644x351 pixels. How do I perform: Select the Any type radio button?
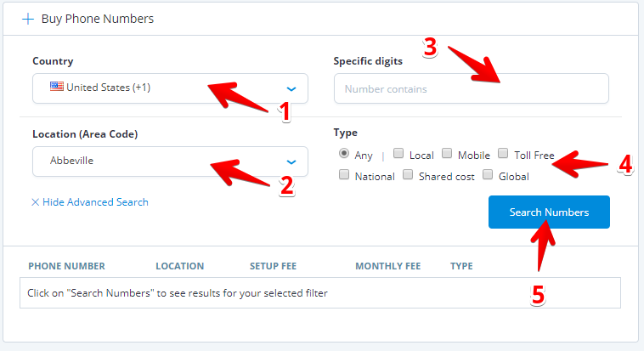click(344, 154)
